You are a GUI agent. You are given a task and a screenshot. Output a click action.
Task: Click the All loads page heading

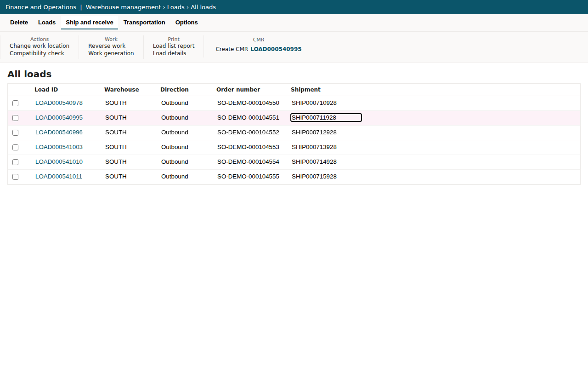tap(29, 75)
